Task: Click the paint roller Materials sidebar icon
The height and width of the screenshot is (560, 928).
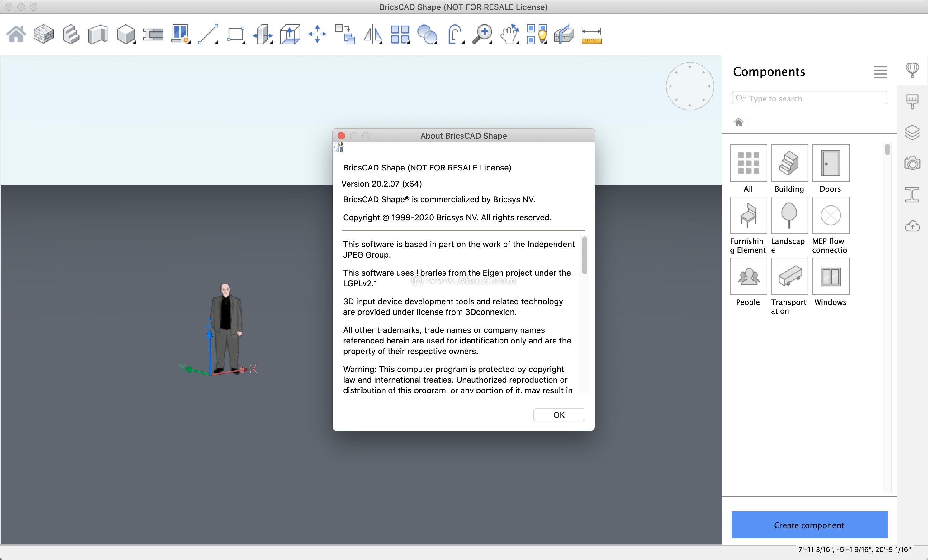Action: [912, 101]
